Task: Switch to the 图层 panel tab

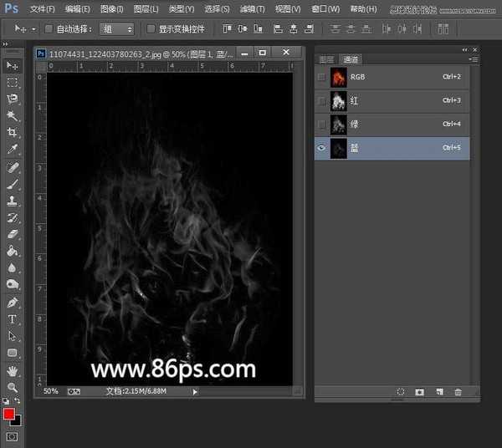Action: [327, 59]
